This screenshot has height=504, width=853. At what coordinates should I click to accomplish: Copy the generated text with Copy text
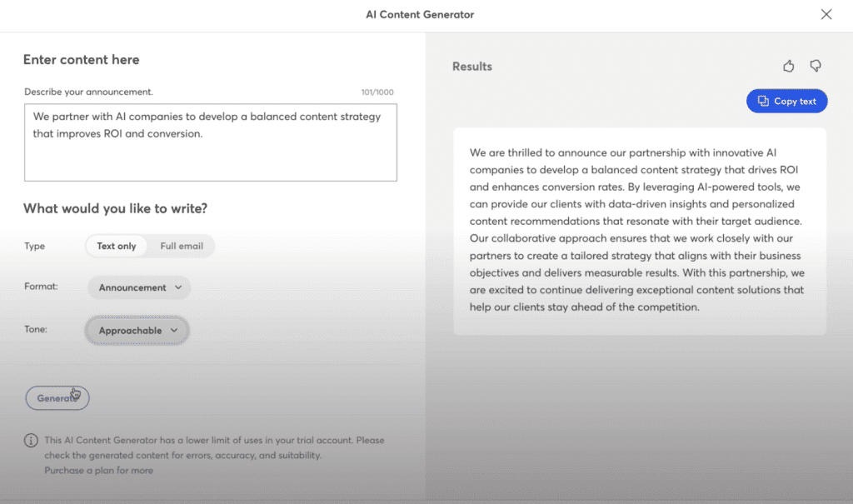coord(786,102)
